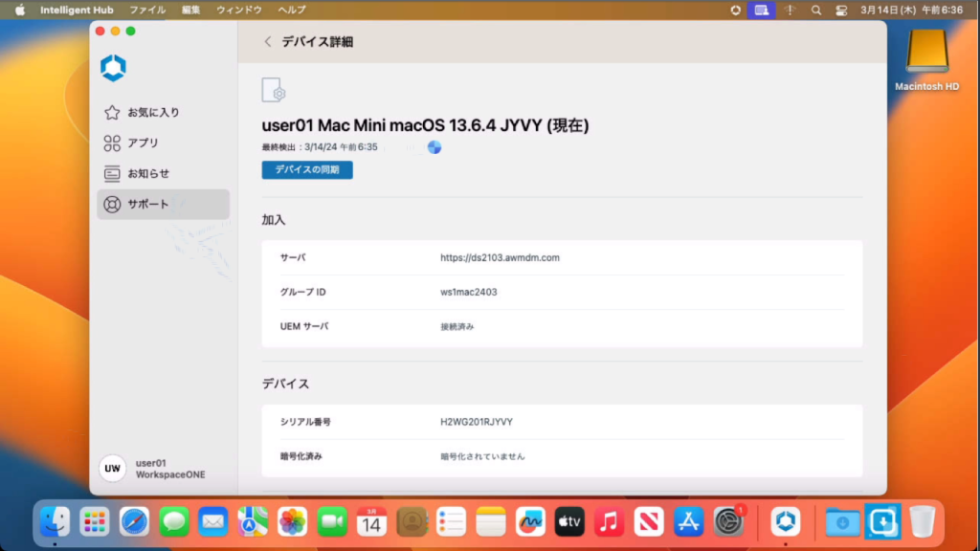Open Messages from the Dock
Viewport: 980px width, 551px height.
174,521
